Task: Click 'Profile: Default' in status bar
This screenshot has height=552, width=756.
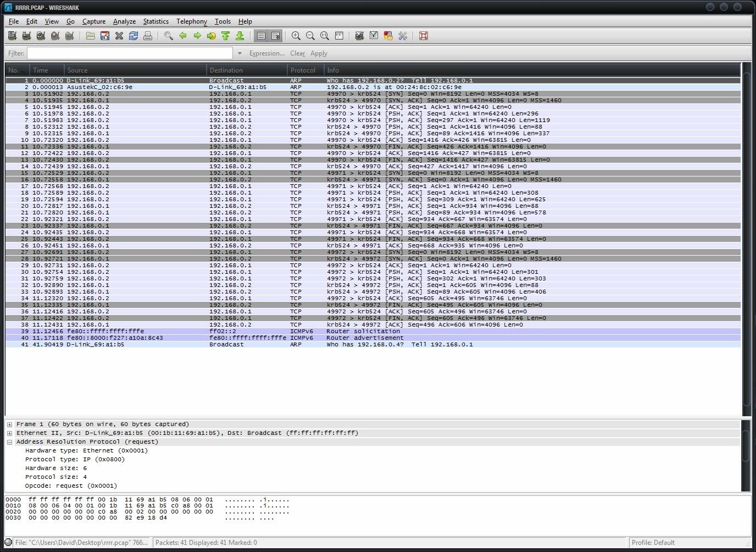Action: pos(653,542)
